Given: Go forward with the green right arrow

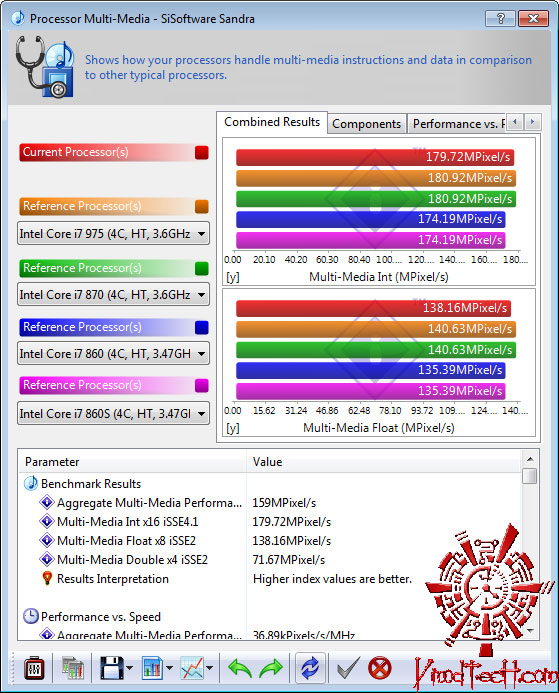Looking at the screenshot, I should click(x=271, y=668).
